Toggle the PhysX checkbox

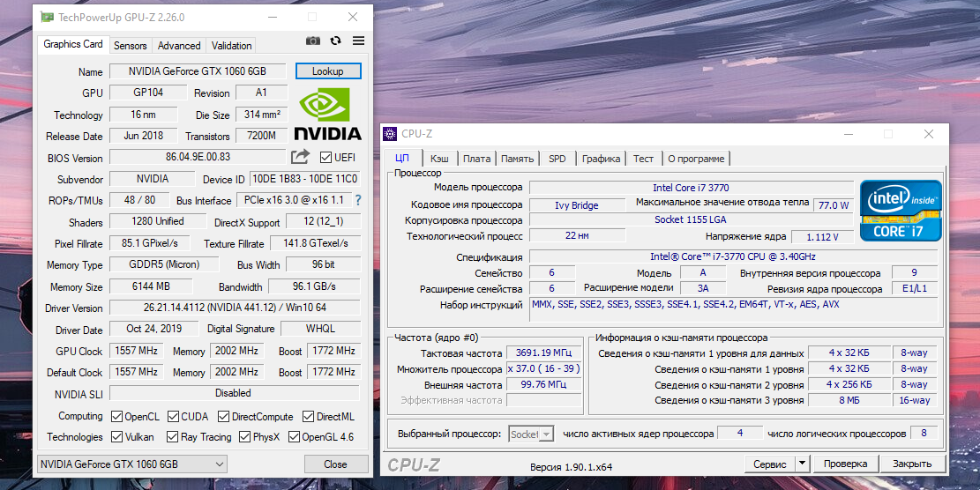244,437
